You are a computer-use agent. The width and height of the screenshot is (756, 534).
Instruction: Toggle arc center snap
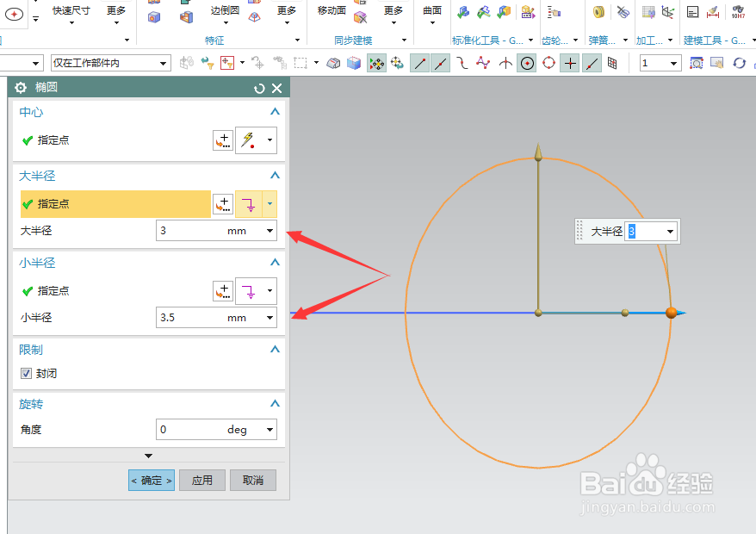[x=528, y=63]
